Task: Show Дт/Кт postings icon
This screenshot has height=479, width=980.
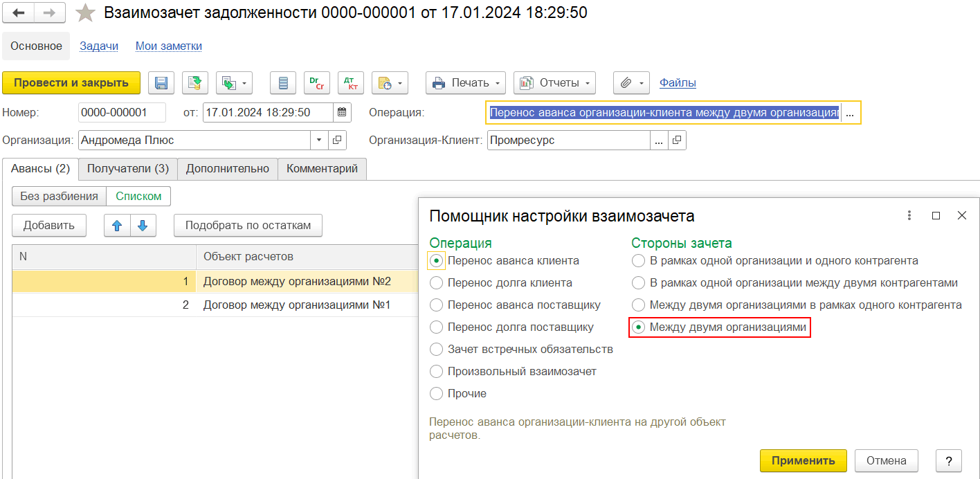Action: point(351,83)
